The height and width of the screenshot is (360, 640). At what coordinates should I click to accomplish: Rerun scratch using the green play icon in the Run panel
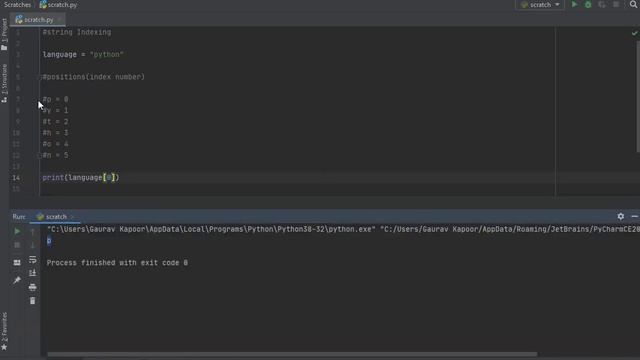(x=17, y=231)
